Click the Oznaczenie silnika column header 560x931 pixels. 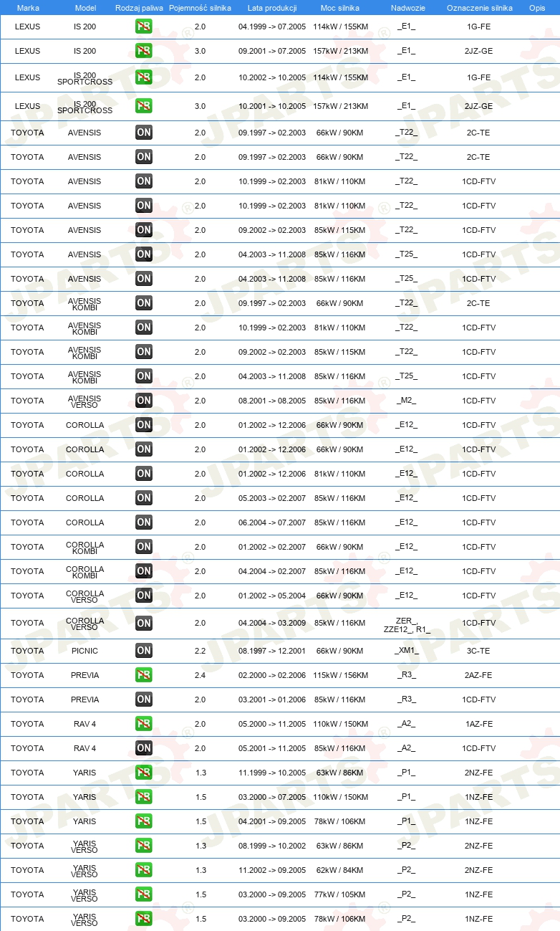click(479, 7)
